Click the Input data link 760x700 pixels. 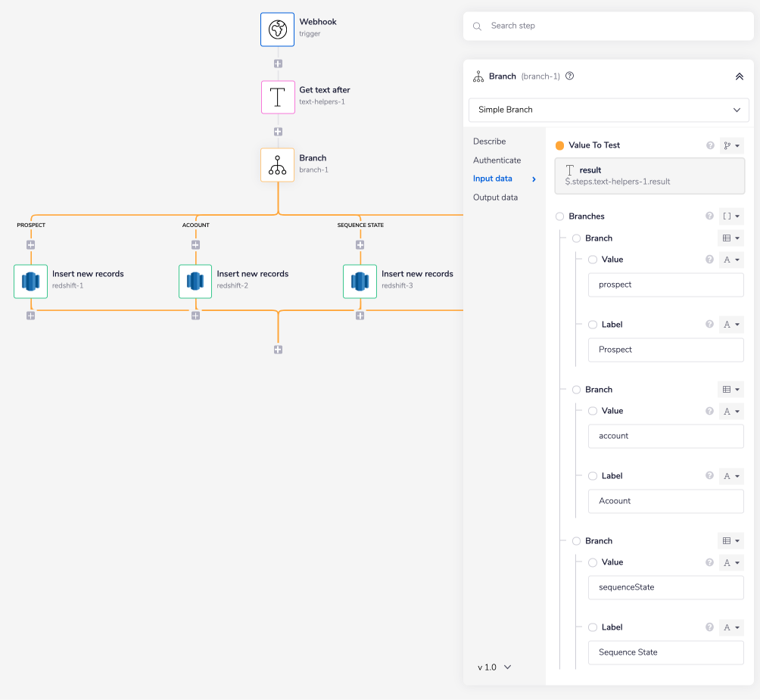click(492, 179)
